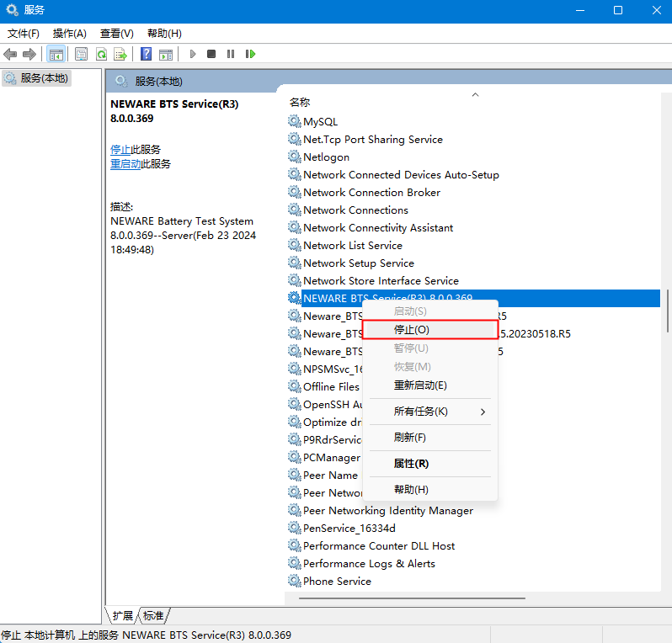Image resolution: width=672 pixels, height=643 pixels.
Task: Click gear icon of Network Setup Service
Action: [295, 263]
